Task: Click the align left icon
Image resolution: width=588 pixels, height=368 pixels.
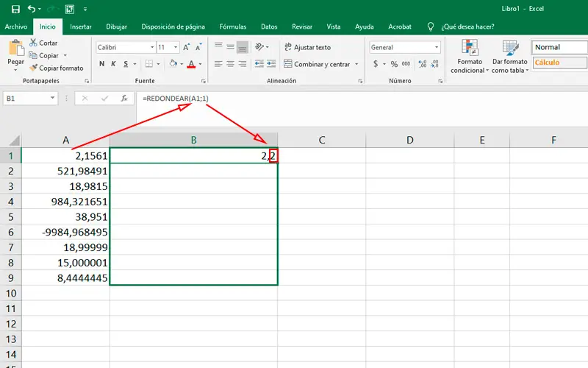Action: coord(218,64)
